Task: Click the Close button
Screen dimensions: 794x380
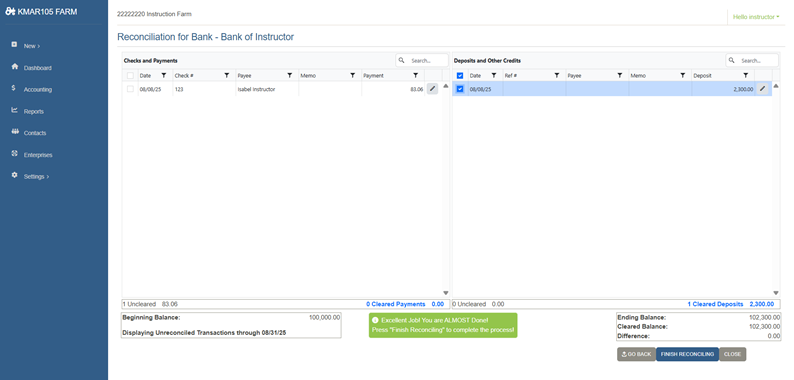Action: point(732,354)
